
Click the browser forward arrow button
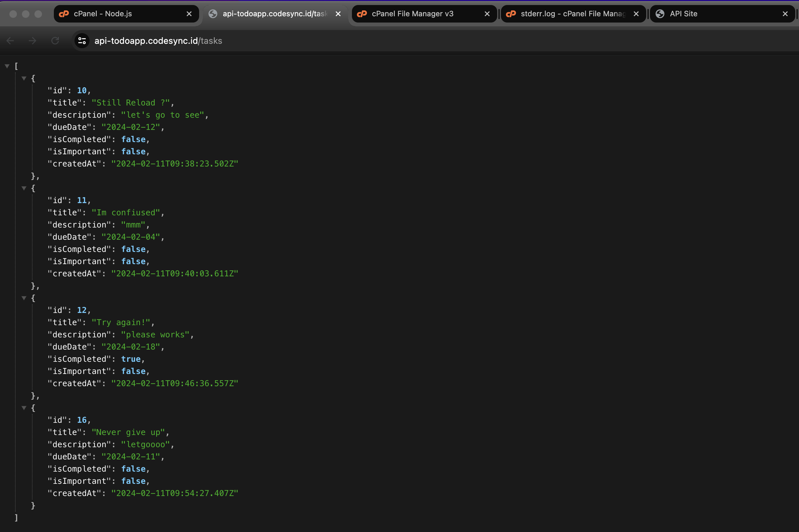[33, 41]
